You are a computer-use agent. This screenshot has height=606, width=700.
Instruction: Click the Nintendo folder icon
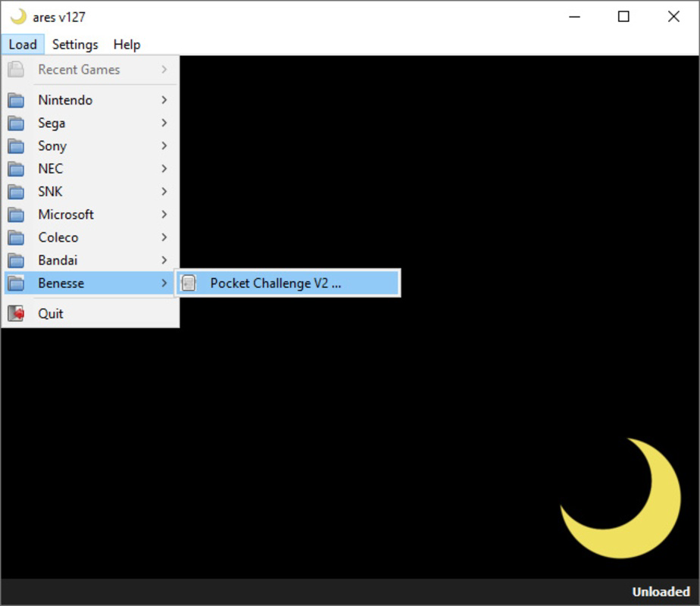(16, 100)
